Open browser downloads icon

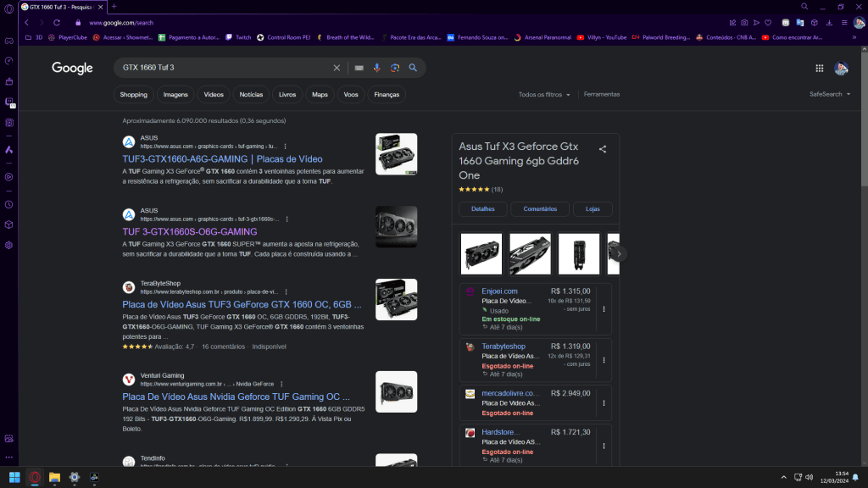829,23
